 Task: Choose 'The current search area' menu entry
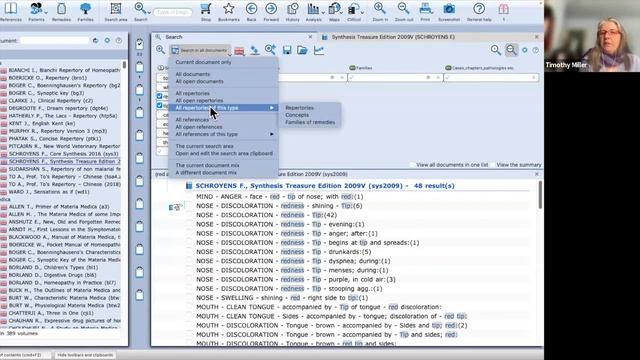[204, 146]
